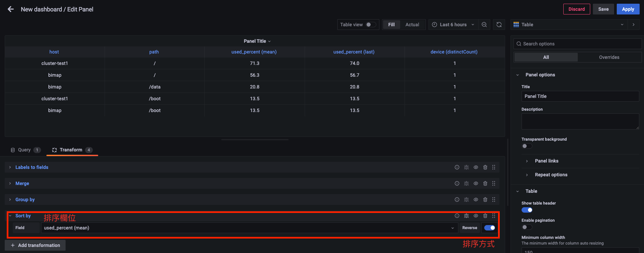Enable Transparent background
This screenshot has width=644, height=253.
point(527,146)
